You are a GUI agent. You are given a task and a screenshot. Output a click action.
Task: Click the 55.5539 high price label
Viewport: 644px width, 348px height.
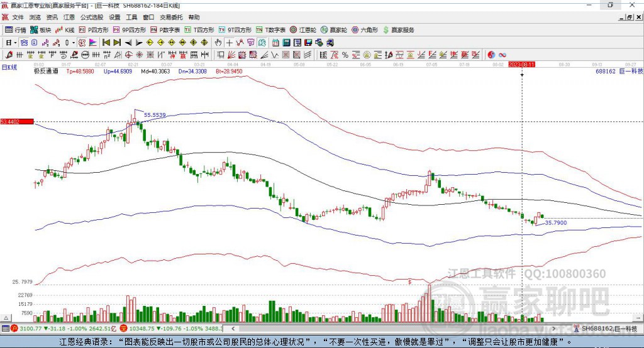155,115
